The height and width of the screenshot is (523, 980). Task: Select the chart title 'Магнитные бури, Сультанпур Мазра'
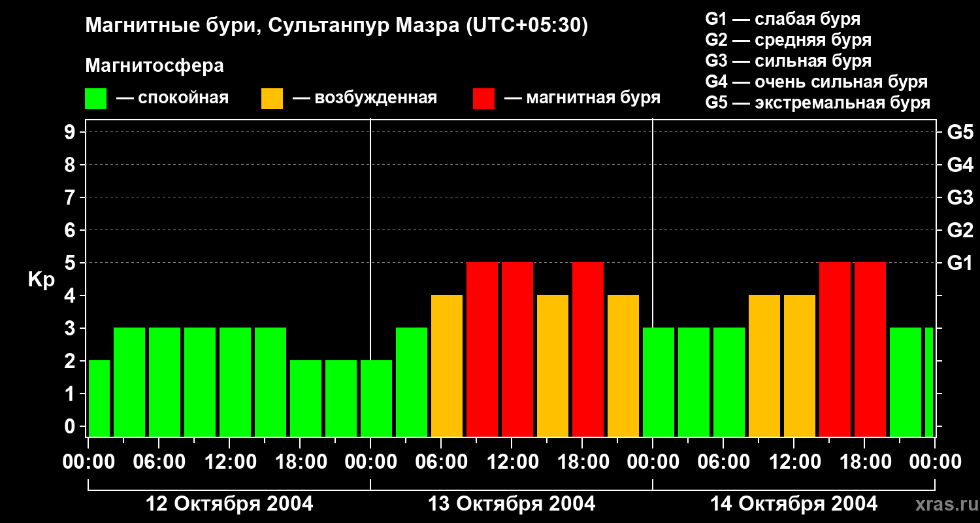(x=336, y=25)
